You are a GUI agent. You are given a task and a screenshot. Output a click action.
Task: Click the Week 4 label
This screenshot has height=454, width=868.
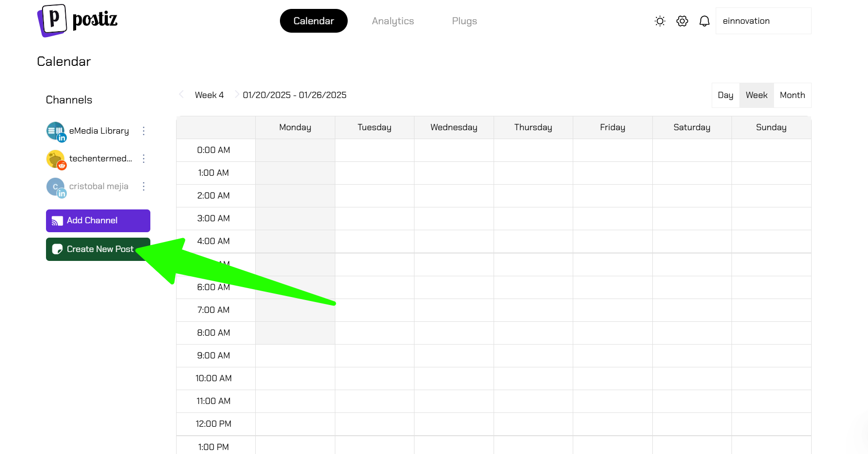click(x=209, y=95)
